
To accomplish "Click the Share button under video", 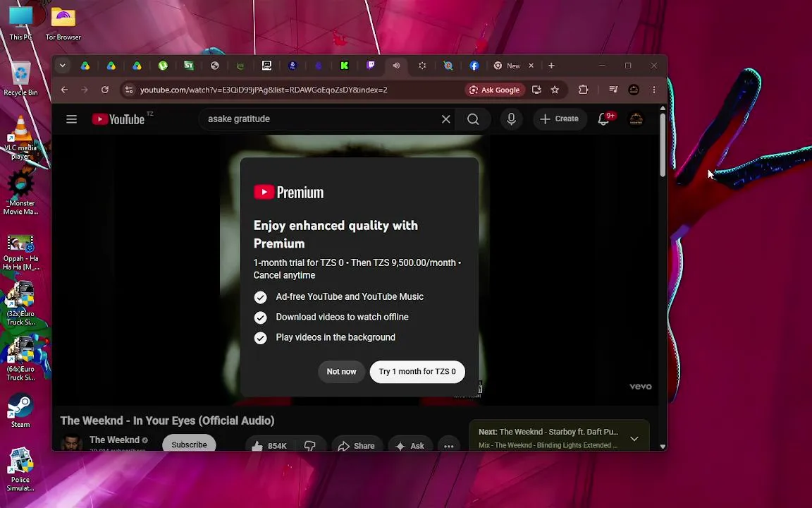I will (x=356, y=445).
